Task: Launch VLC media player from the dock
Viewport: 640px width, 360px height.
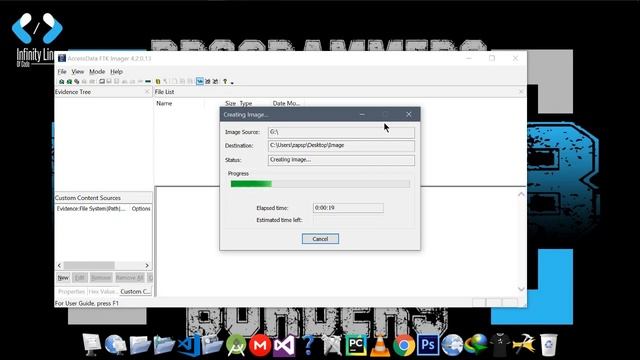Action: pos(380,345)
